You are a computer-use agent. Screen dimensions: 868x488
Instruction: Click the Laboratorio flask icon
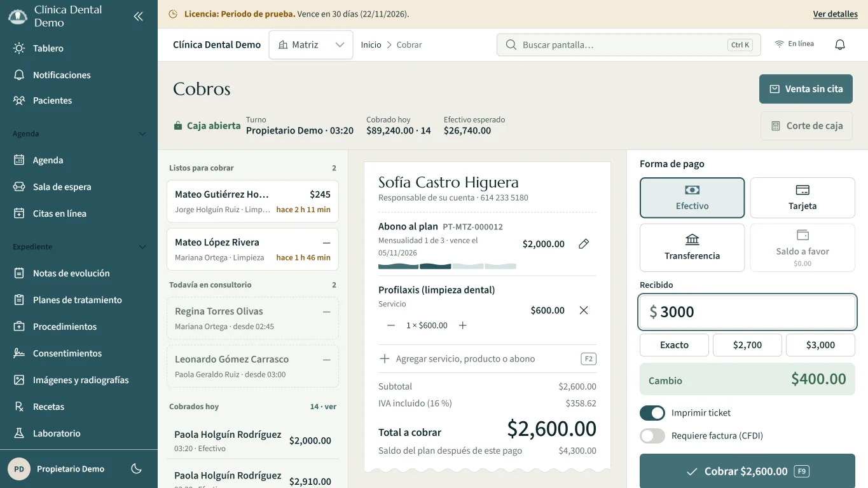[19, 433]
